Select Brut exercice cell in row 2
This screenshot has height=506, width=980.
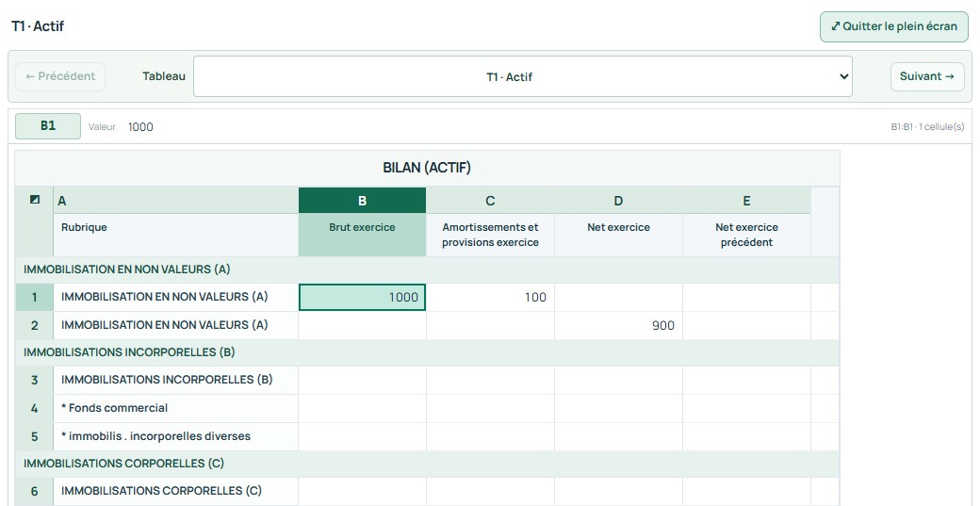[x=363, y=325]
